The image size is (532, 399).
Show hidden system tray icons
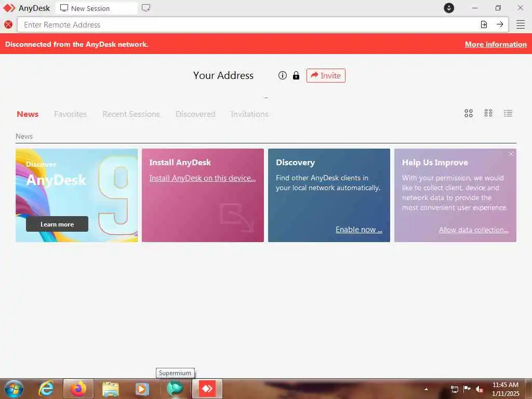coord(426,389)
